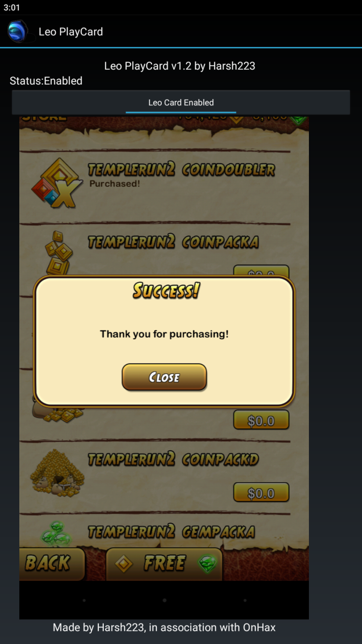This screenshot has width=362, height=644.
Task: Go back using the BACK button
Action: [x=48, y=563]
